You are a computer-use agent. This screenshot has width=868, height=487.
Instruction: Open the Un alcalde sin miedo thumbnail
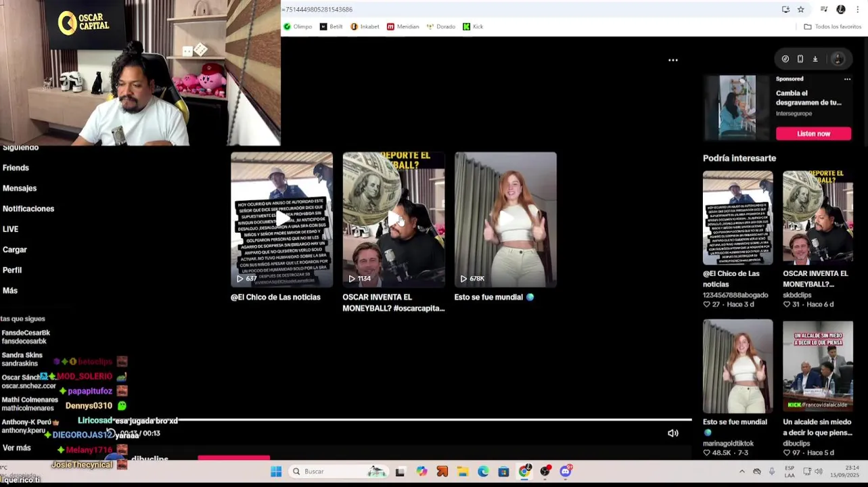pyautogui.click(x=818, y=366)
